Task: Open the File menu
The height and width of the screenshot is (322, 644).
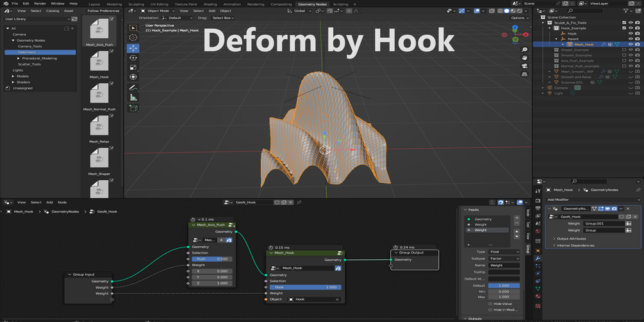Action: 15,3
